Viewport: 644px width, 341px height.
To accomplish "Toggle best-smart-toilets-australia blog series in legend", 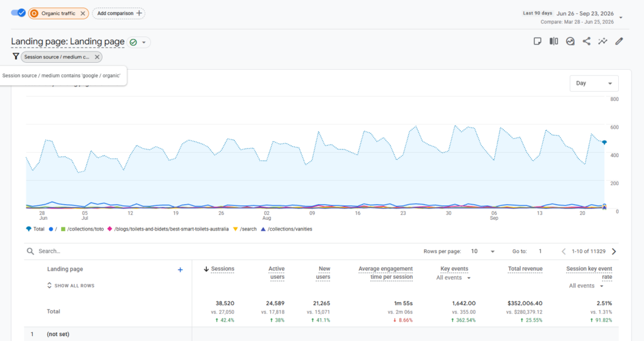I will tap(168, 229).
